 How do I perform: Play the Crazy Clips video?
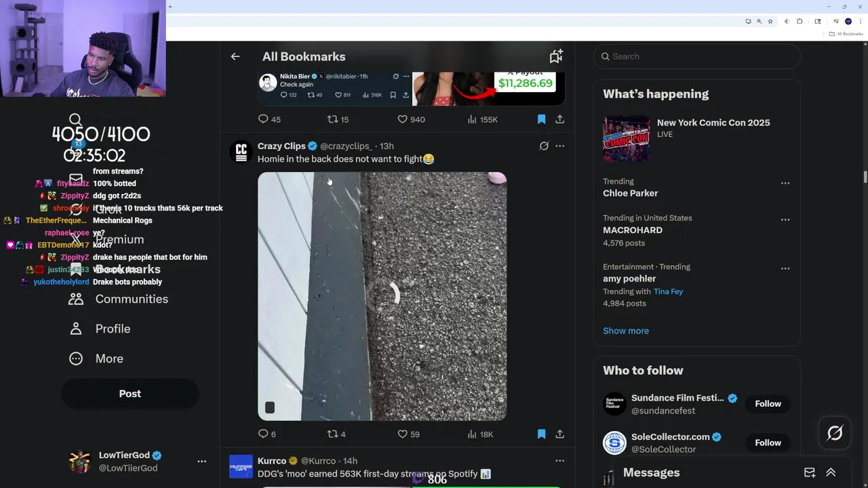(x=382, y=296)
